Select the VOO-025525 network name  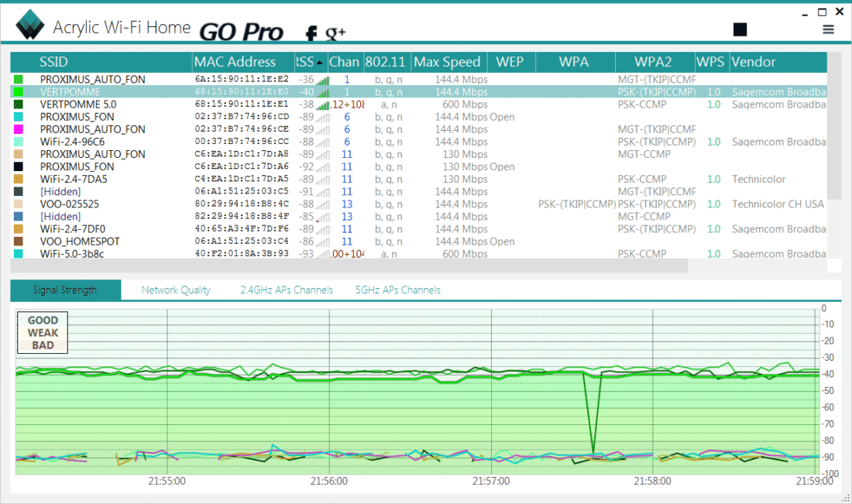click(x=70, y=204)
